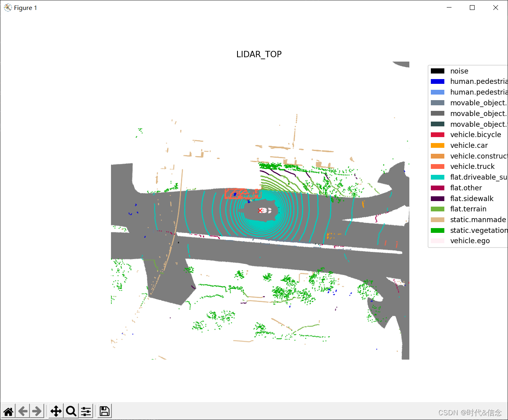Activate the Zoom to rectangle tool
This screenshot has height=420, width=508.
[71, 411]
